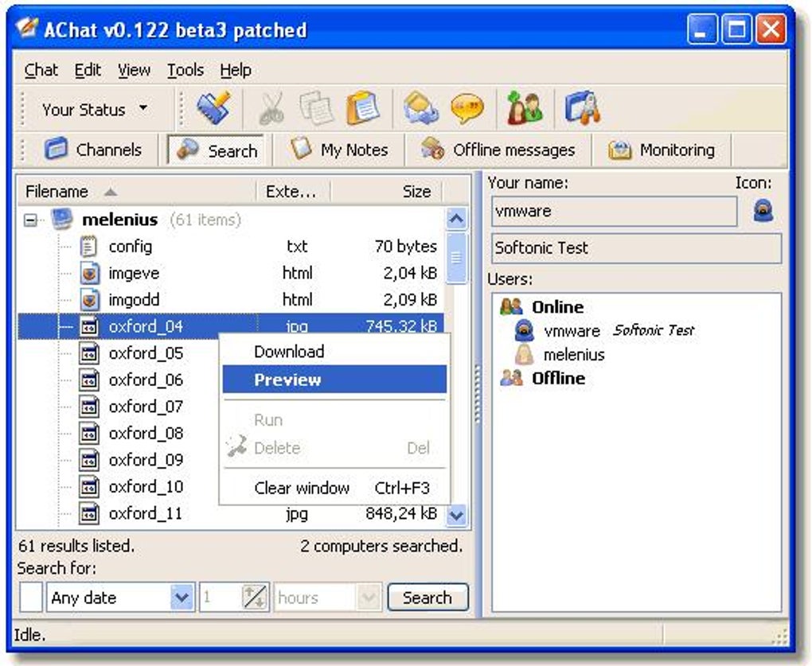Click the vmware user avatar in Users list
Image resolution: width=812 pixels, height=666 pixels.
[524, 330]
